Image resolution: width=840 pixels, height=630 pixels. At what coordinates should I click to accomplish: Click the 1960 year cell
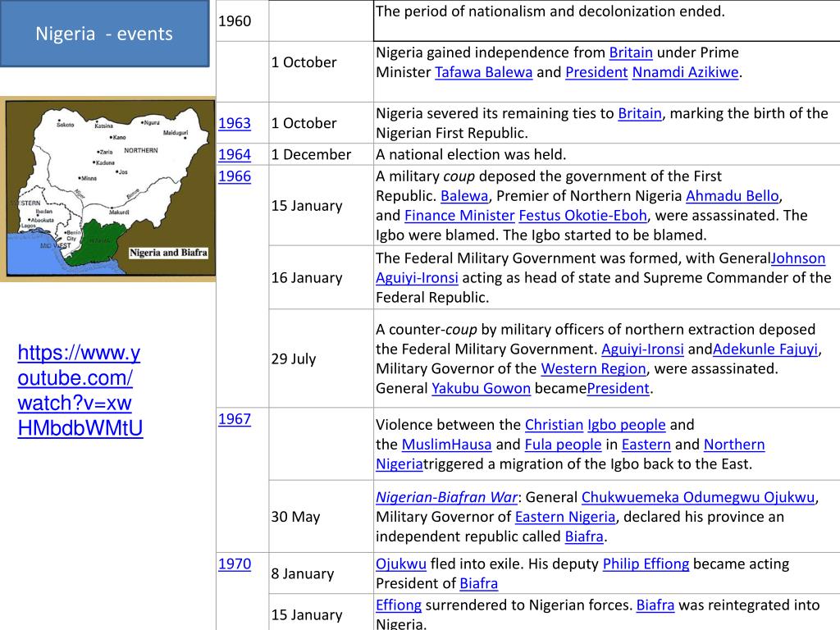click(242, 21)
